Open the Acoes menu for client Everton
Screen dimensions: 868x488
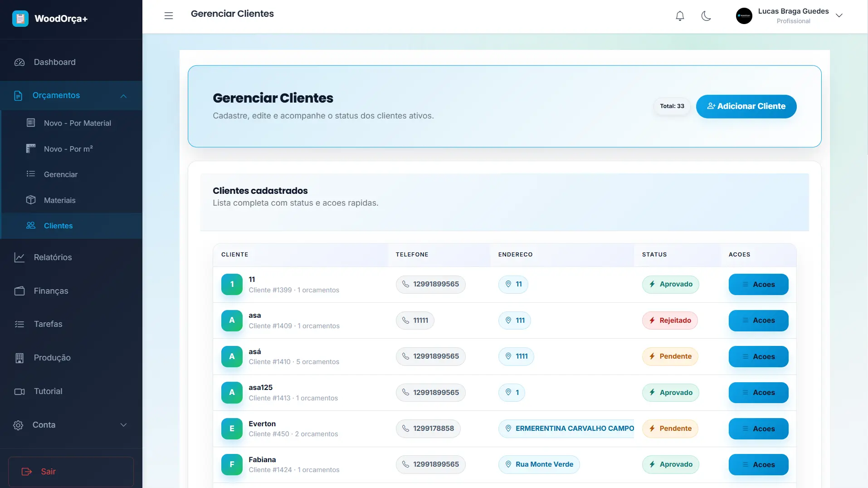click(x=758, y=429)
